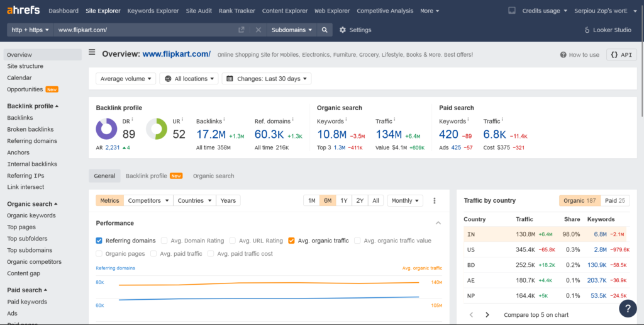
Task: Open Changes: Last 30 days dropdown
Action: [267, 79]
